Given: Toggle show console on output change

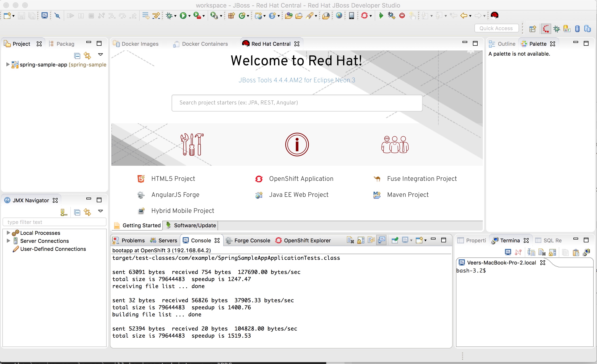Looking at the screenshot, I should tap(381, 240).
